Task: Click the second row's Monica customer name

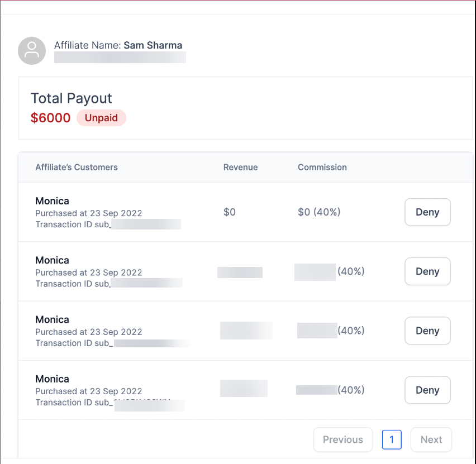Action: click(52, 260)
